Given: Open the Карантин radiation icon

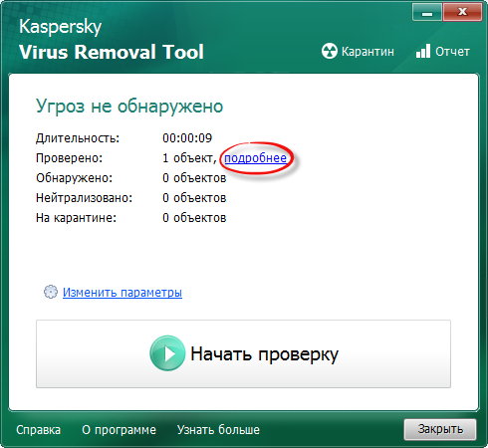Looking at the screenshot, I should point(330,51).
